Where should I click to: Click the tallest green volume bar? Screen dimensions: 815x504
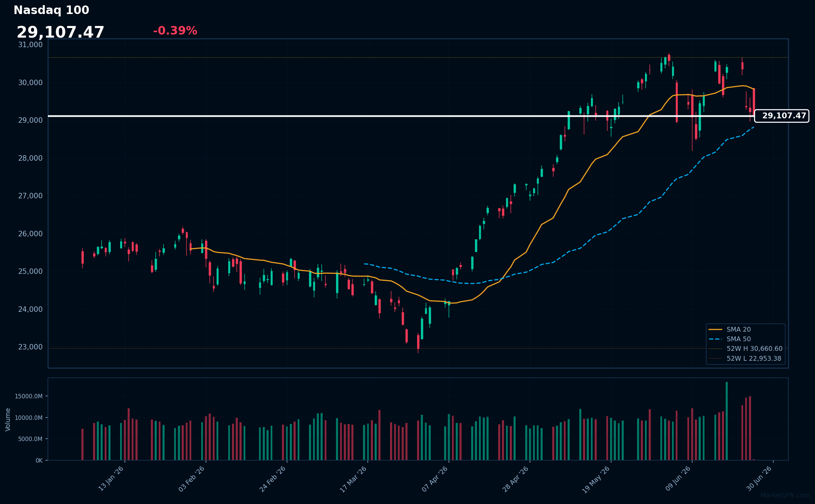[x=727, y=421]
